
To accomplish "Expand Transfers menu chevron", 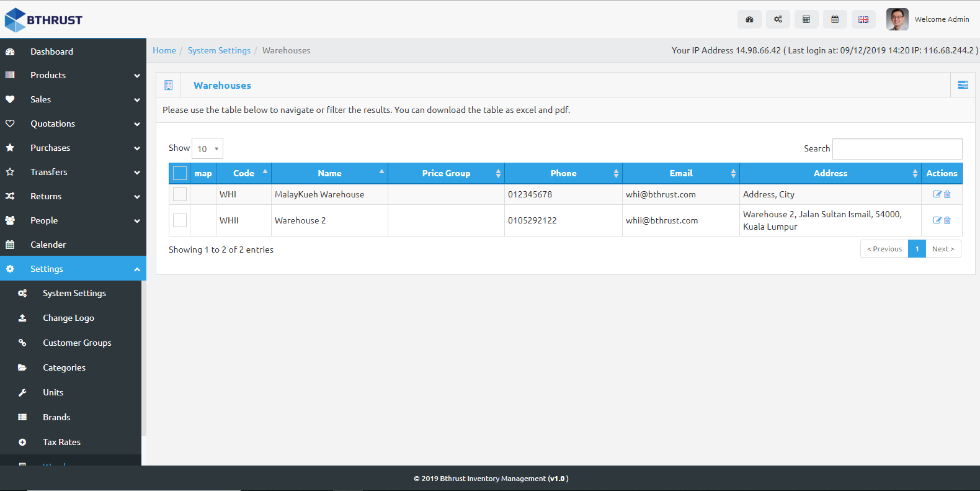I will click(137, 173).
